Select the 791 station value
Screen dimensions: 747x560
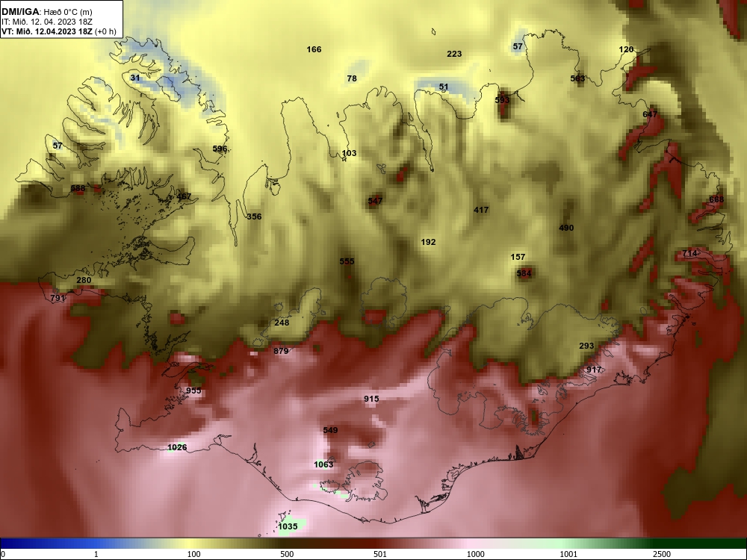(x=58, y=299)
